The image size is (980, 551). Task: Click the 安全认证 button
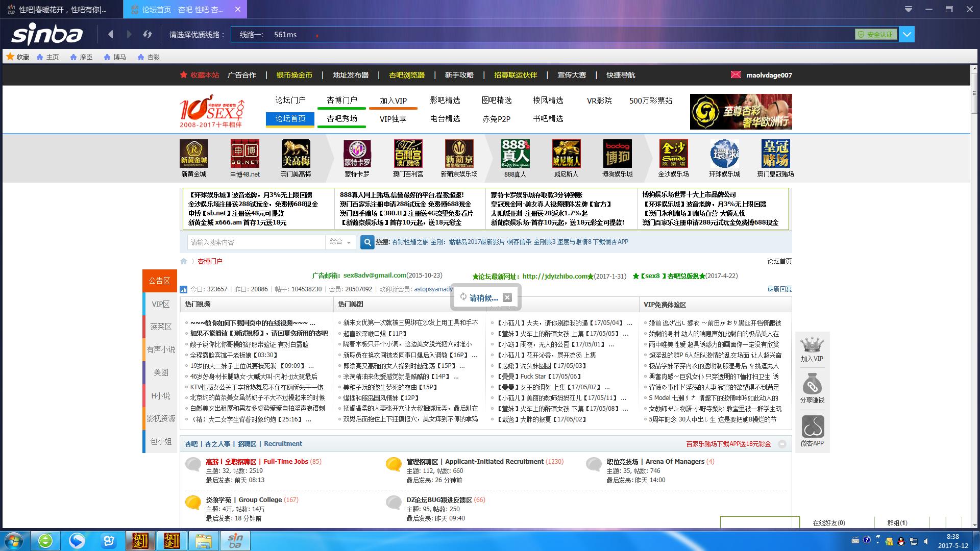[x=876, y=34]
